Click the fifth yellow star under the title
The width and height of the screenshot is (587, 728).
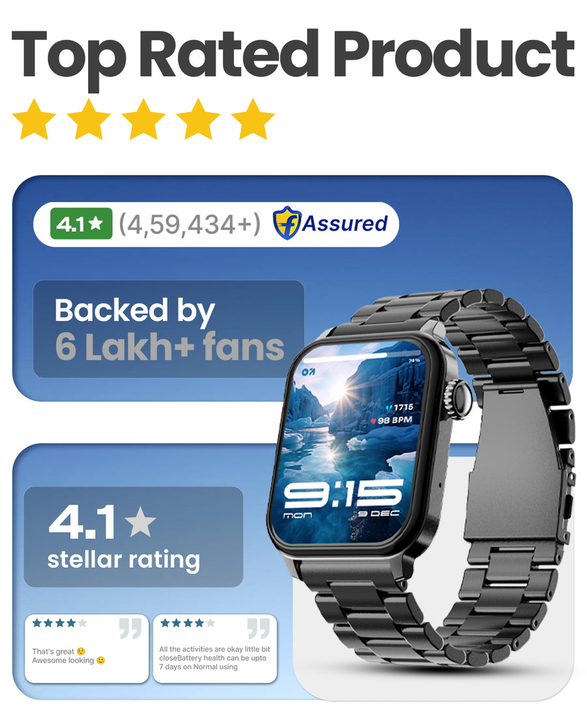[x=253, y=119]
